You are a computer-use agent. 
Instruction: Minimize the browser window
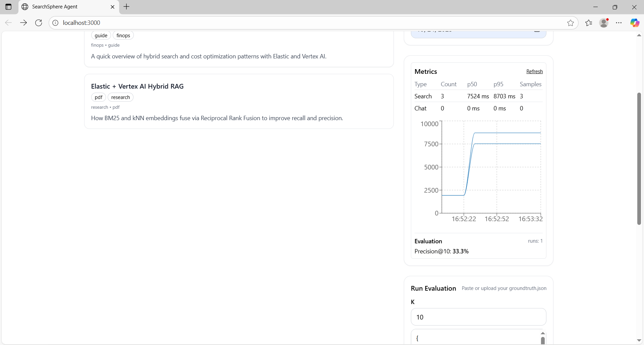tap(596, 7)
